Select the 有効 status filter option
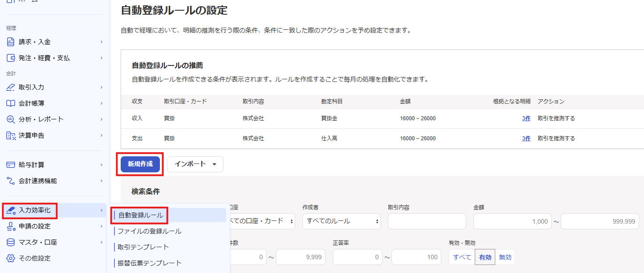The width and height of the screenshot is (644, 273). pos(485,257)
